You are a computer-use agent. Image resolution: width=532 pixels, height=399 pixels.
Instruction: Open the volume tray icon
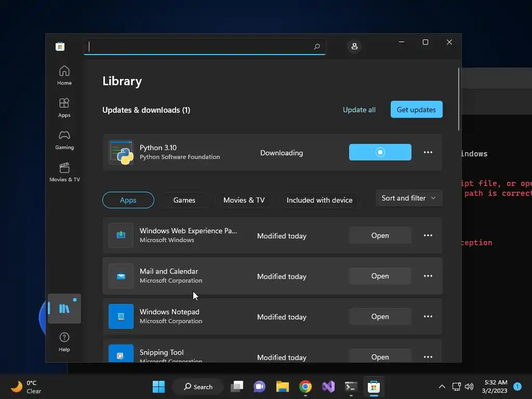click(x=469, y=387)
